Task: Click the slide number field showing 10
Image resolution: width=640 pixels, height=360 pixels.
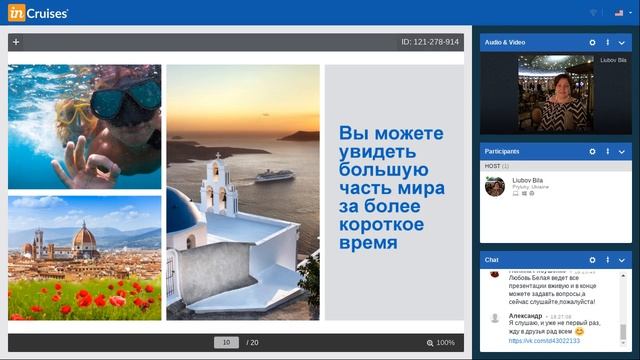Action: coord(227,342)
